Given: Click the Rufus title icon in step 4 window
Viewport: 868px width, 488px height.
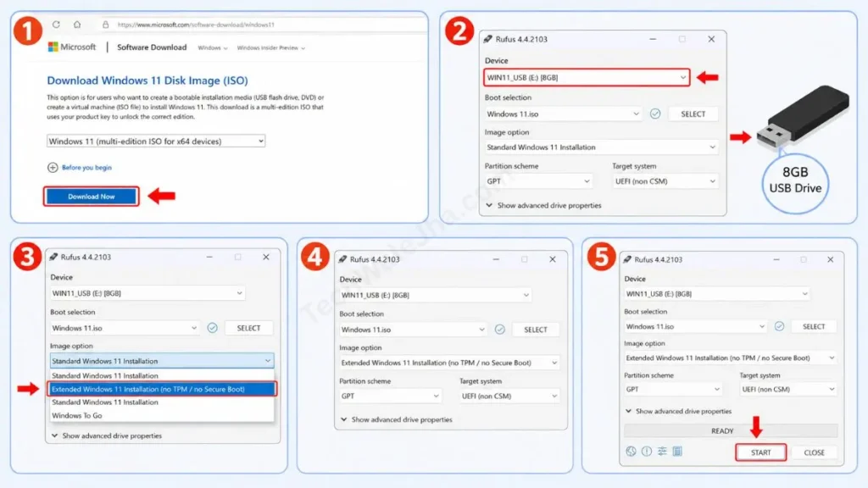Looking at the screenshot, I should coord(342,259).
